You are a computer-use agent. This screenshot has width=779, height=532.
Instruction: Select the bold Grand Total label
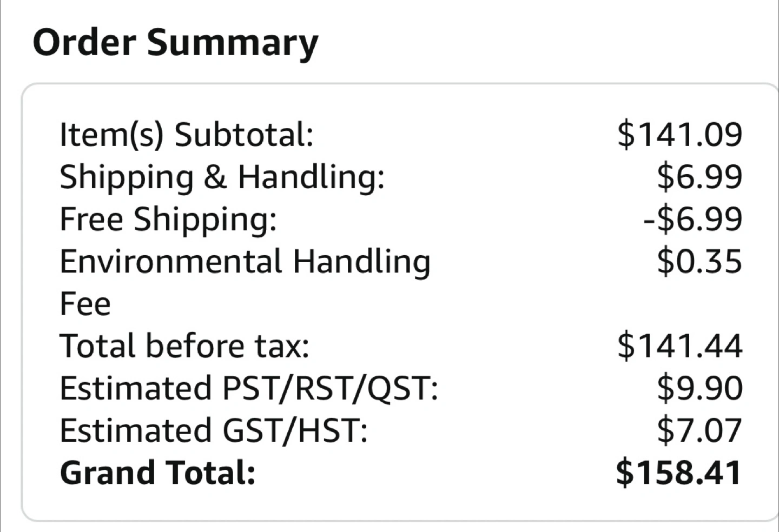(157, 473)
